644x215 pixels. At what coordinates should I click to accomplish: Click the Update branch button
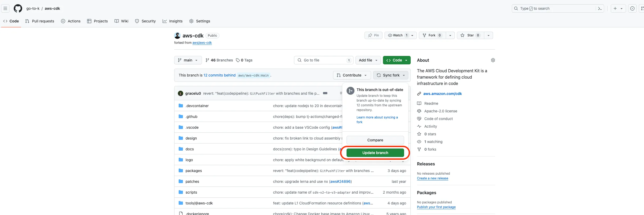(x=375, y=153)
